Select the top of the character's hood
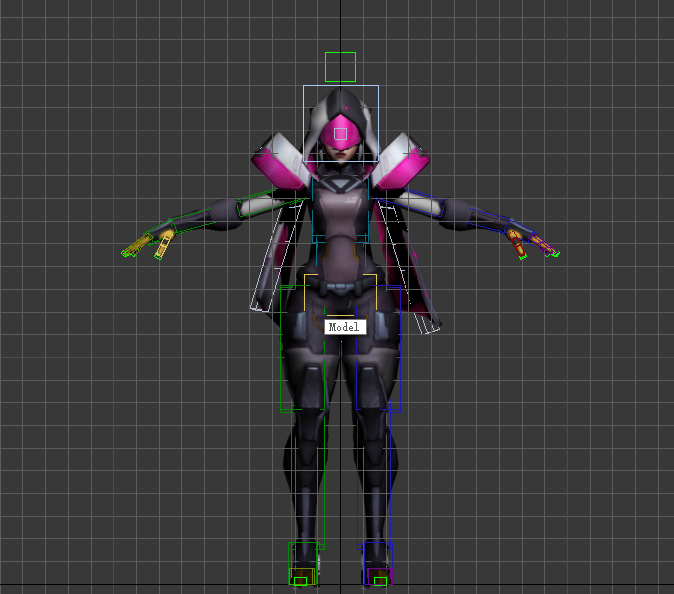 click(340, 98)
